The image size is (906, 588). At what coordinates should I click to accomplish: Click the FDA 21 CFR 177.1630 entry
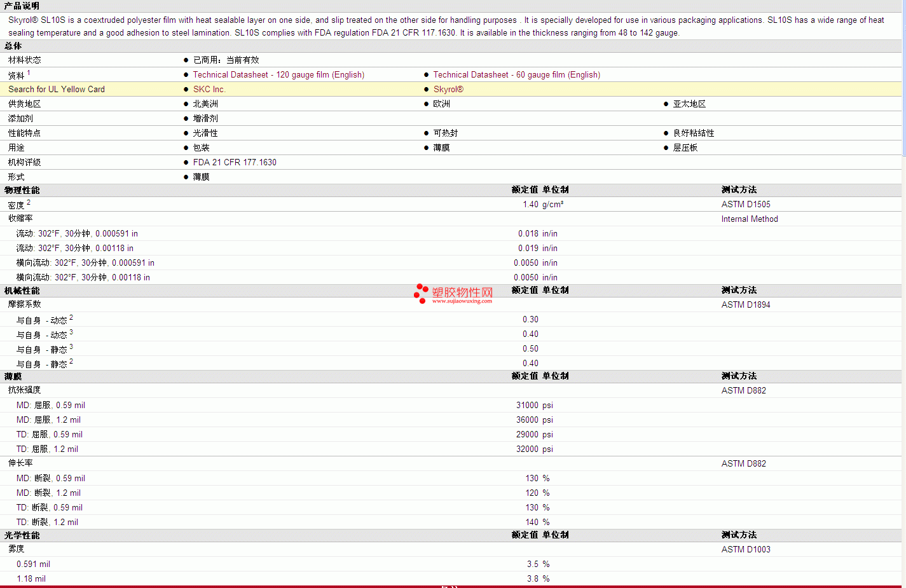(x=235, y=162)
